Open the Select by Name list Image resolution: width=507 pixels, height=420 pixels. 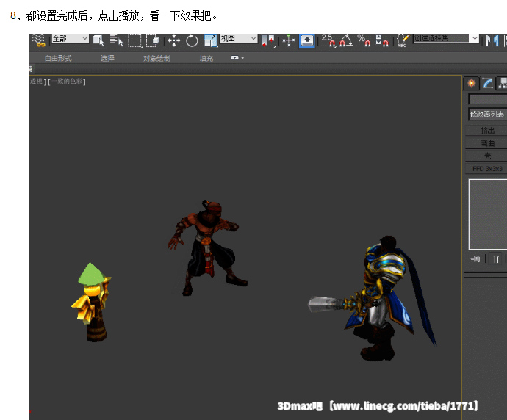point(116,40)
